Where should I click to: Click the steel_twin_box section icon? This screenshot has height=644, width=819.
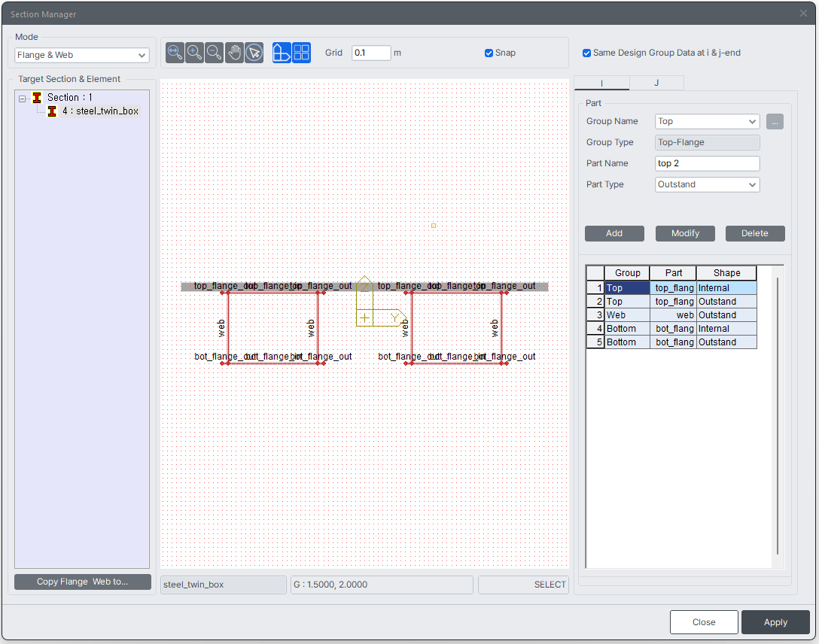coord(52,111)
